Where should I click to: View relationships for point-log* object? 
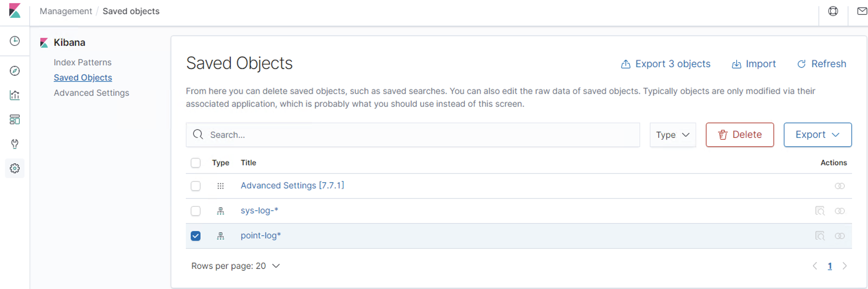click(x=840, y=236)
